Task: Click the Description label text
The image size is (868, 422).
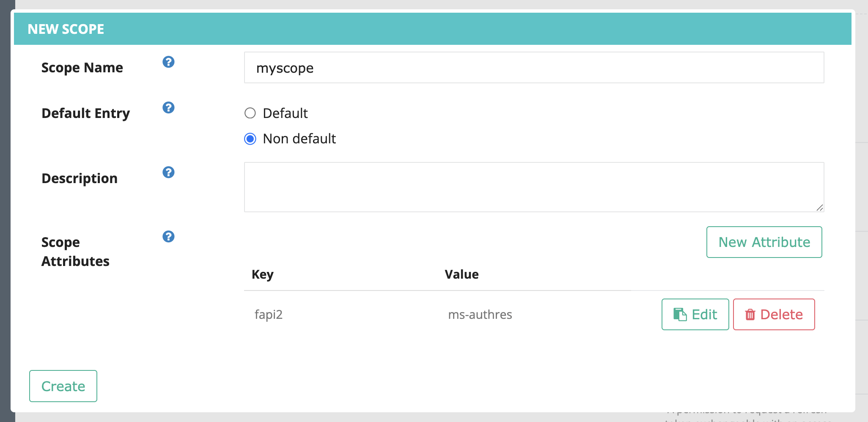Action: click(80, 178)
